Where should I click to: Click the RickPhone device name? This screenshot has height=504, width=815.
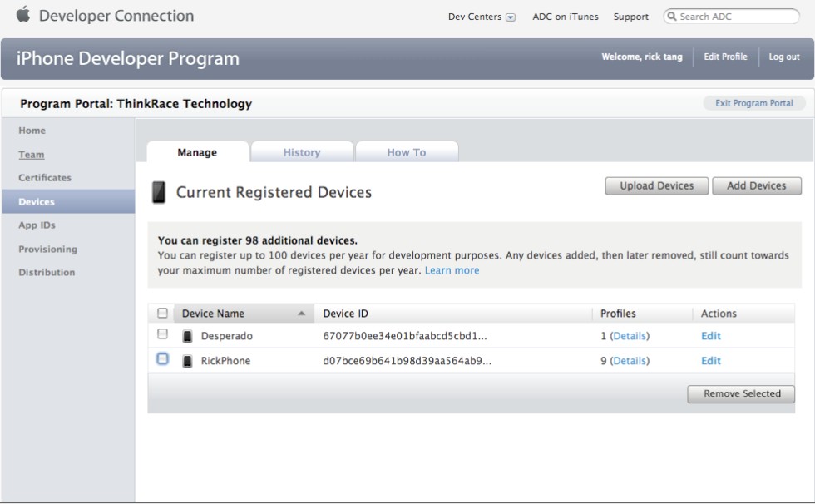(225, 361)
